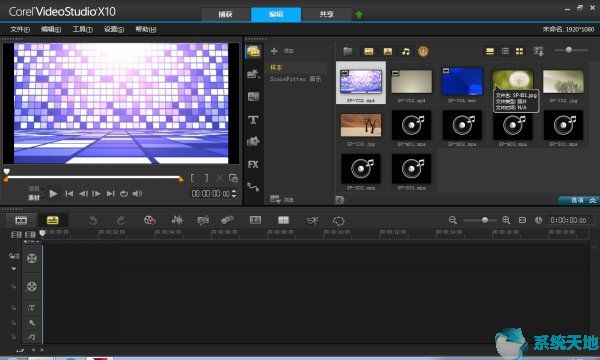Switch to the Share tab

pos(326,14)
